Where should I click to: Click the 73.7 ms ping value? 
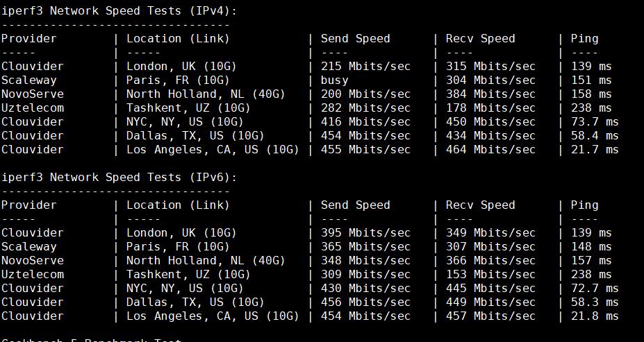coord(594,121)
